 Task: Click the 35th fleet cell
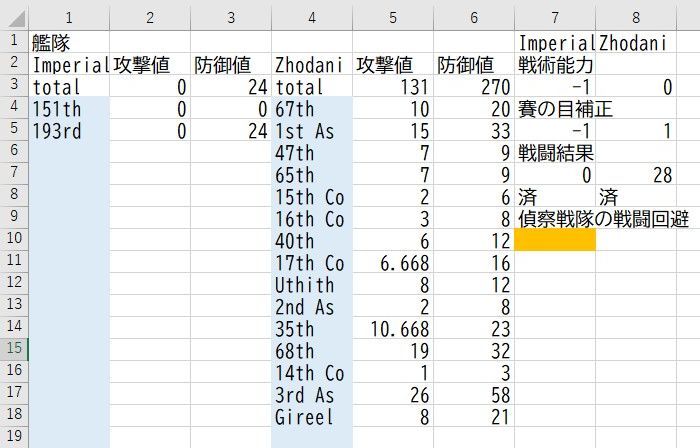pyautogui.click(x=312, y=328)
